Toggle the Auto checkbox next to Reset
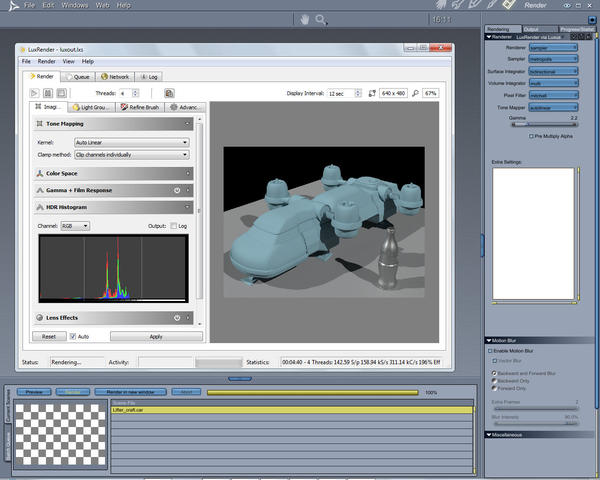The height and width of the screenshot is (480, 600). (x=72, y=337)
